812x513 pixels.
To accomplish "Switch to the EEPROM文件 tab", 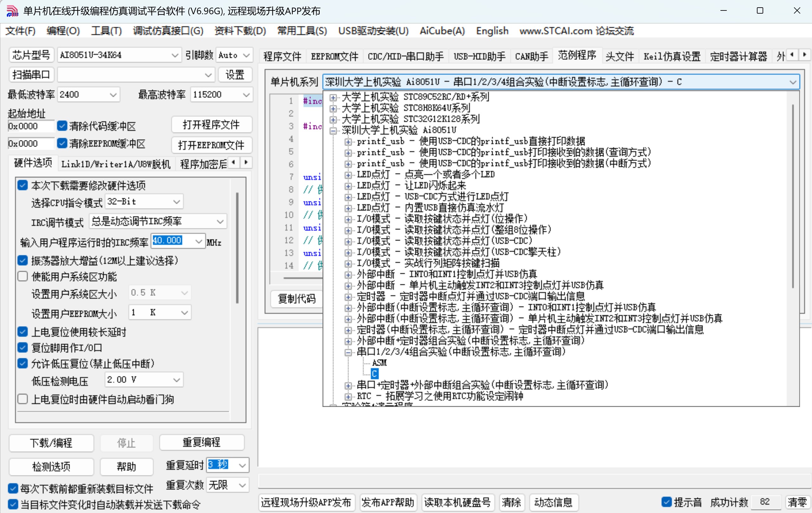I will coord(334,56).
